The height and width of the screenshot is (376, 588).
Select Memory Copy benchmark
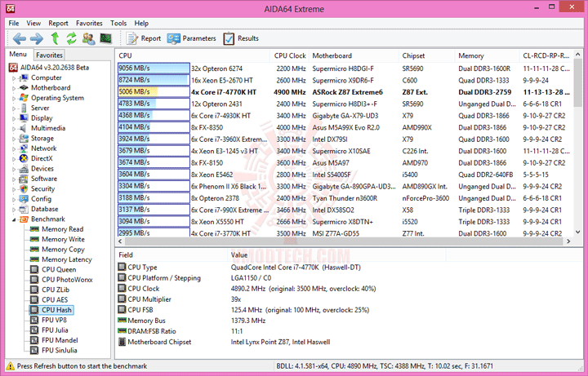(63, 250)
